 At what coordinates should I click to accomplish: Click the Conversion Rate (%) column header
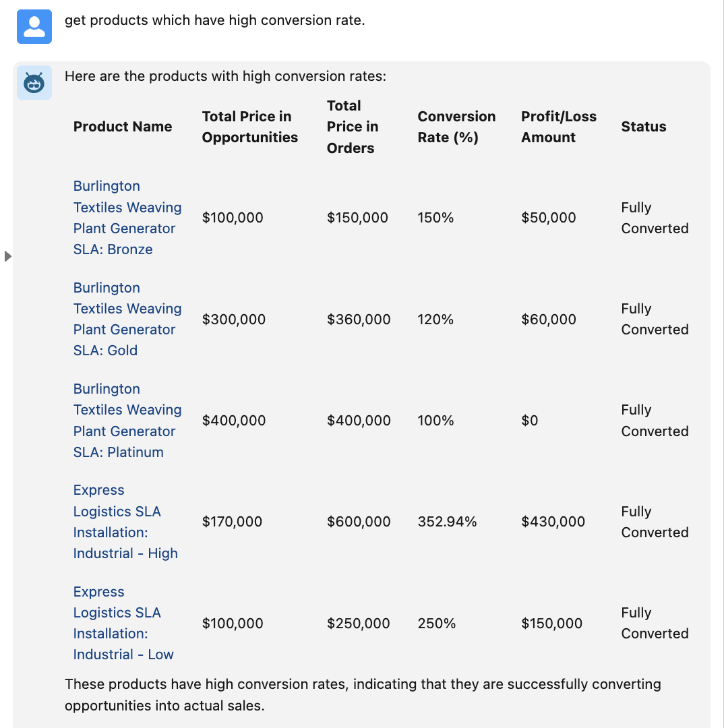click(456, 127)
